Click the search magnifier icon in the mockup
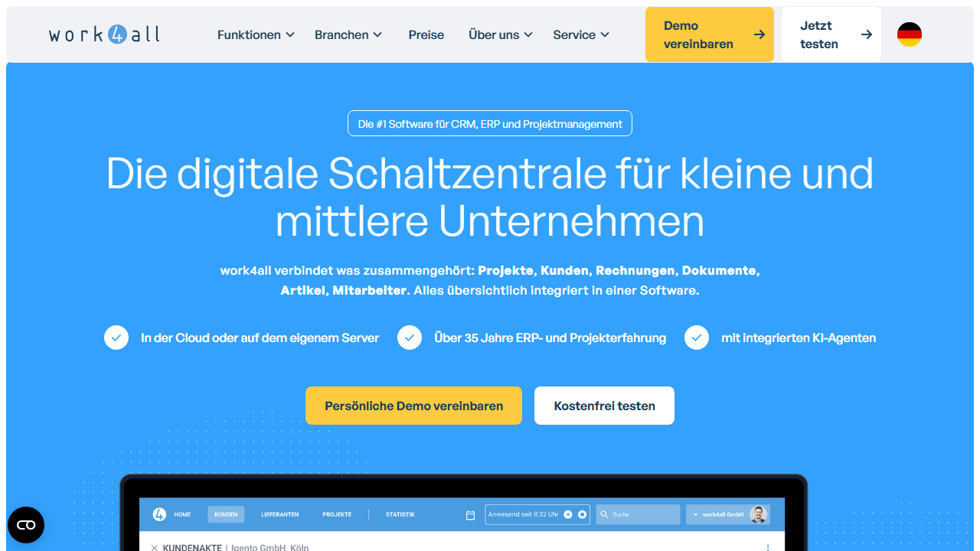Screen dimensions: 980x551 605,514
